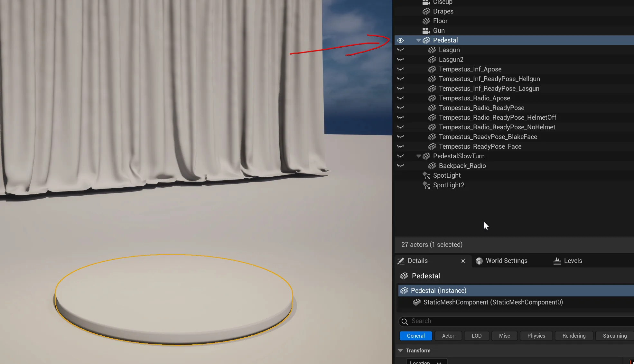634x364 pixels.
Task: Click the Pedestal (Instance) component icon
Action: (404, 291)
